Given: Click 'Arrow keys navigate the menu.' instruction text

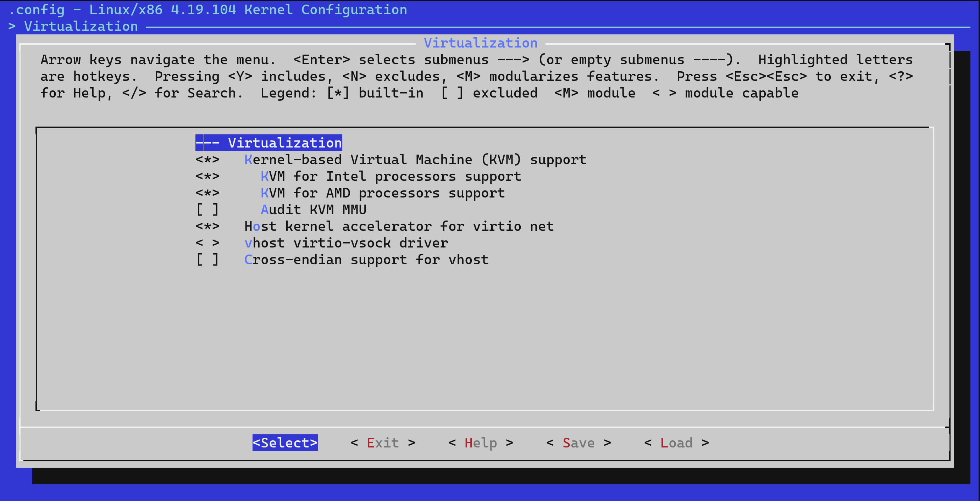Looking at the screenshot, I should (159, 60).
